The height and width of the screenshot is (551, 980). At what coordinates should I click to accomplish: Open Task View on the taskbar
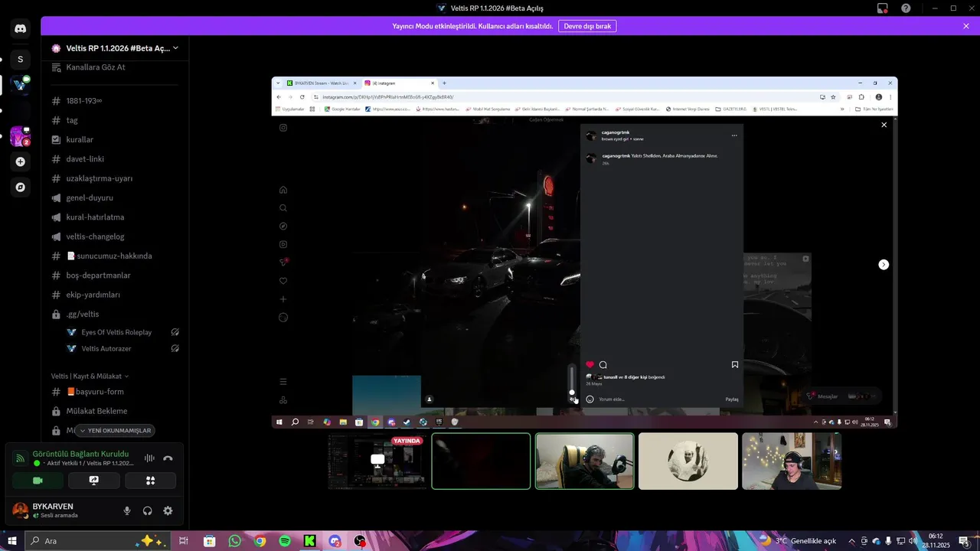(x=184, y=541)
